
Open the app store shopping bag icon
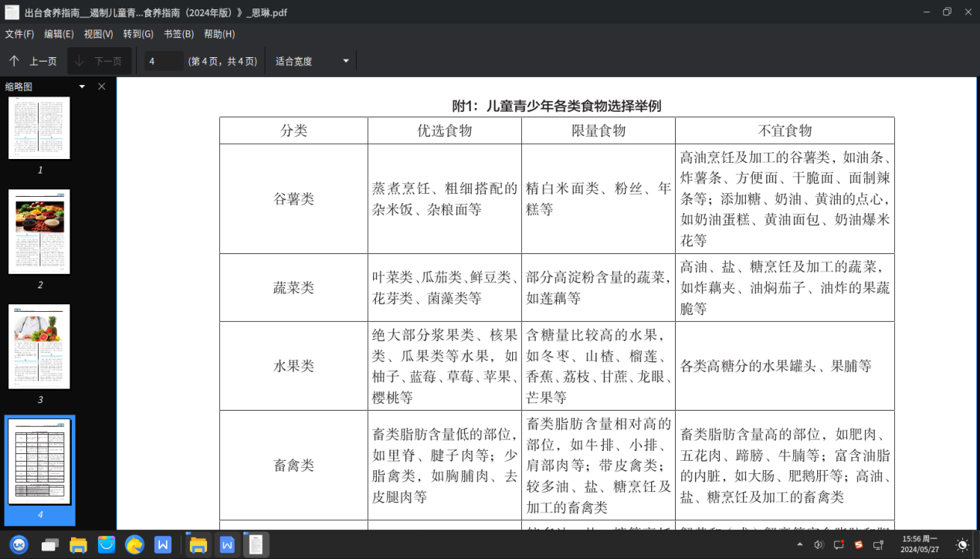[x=106, y=544]
